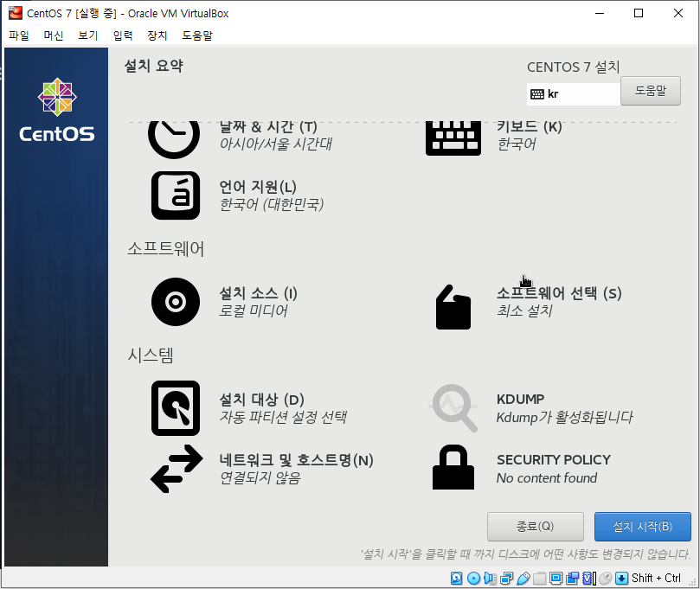The height and width of the screenshot is (589, 700).
Task: Open the 보기 menu
Action: pos(88,35)
